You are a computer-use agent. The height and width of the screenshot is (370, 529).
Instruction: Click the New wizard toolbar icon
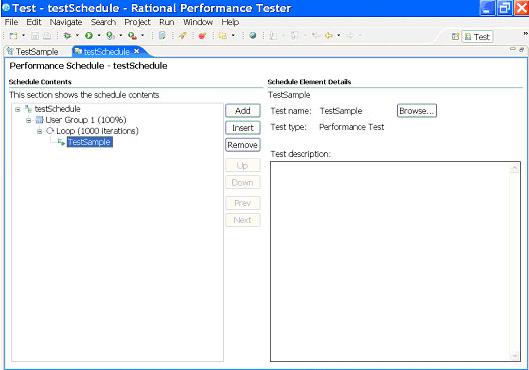13,35
